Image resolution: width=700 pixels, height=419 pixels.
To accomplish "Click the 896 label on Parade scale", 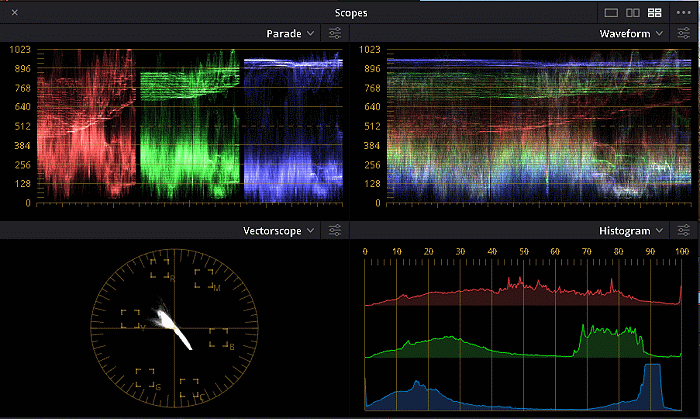I will (x=22, y=69).
